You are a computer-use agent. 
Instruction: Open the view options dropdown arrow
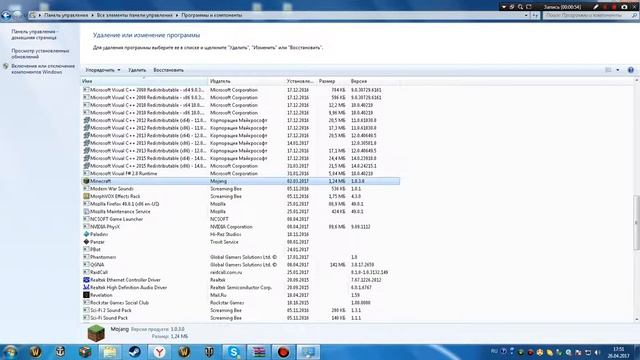618,70
